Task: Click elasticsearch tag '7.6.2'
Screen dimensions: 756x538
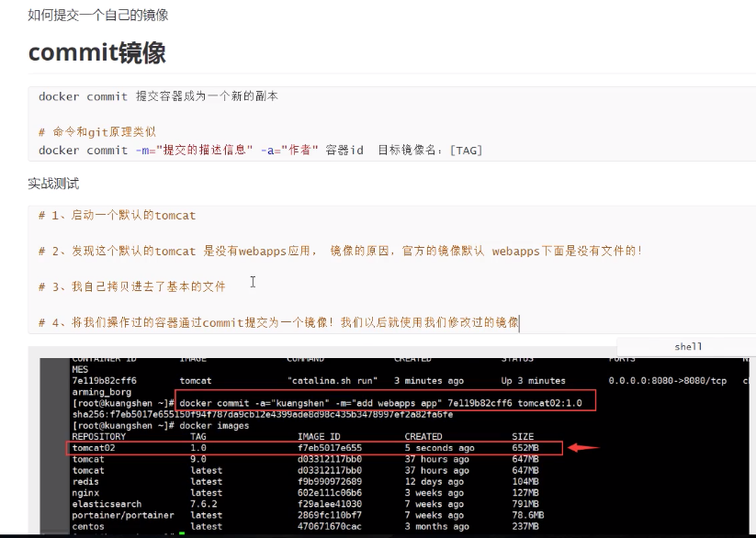Action: [203, 504]
